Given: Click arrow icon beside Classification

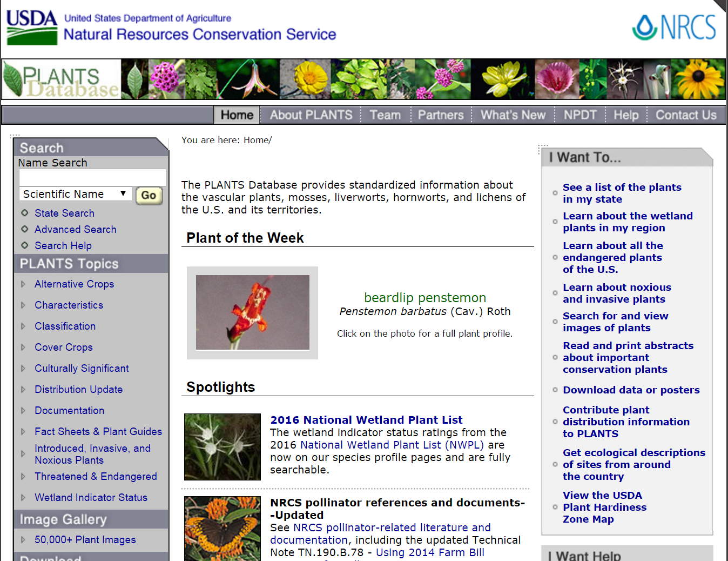Looking at the screenshot, I should point(23,326).
